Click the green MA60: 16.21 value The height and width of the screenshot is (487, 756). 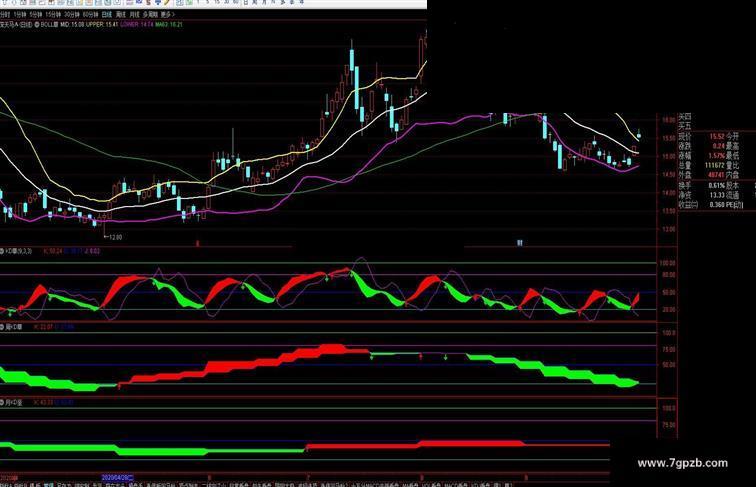(169, 24)
